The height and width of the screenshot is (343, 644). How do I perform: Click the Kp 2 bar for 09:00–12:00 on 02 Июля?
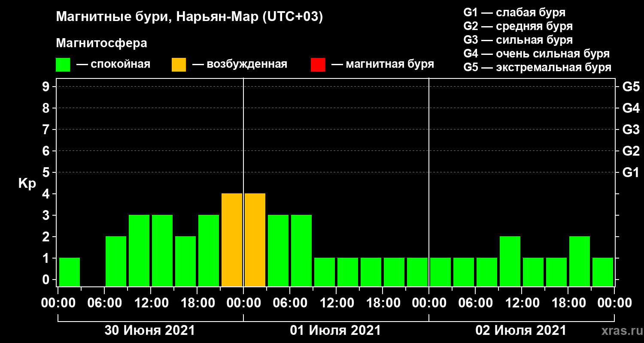[510, 261]
